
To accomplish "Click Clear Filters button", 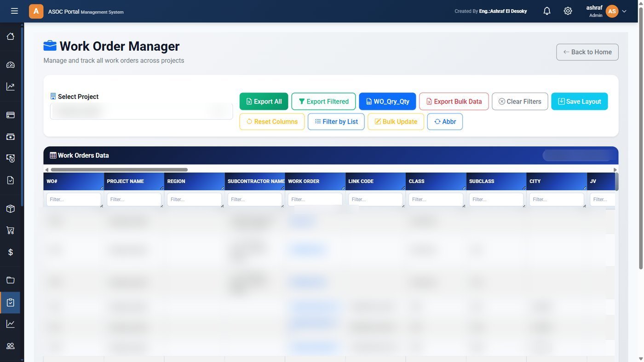I will 520,101.
